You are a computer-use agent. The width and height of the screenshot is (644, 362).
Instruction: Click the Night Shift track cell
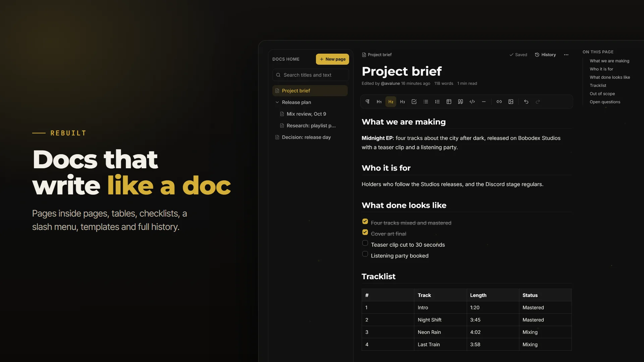(x=440, y=320)
